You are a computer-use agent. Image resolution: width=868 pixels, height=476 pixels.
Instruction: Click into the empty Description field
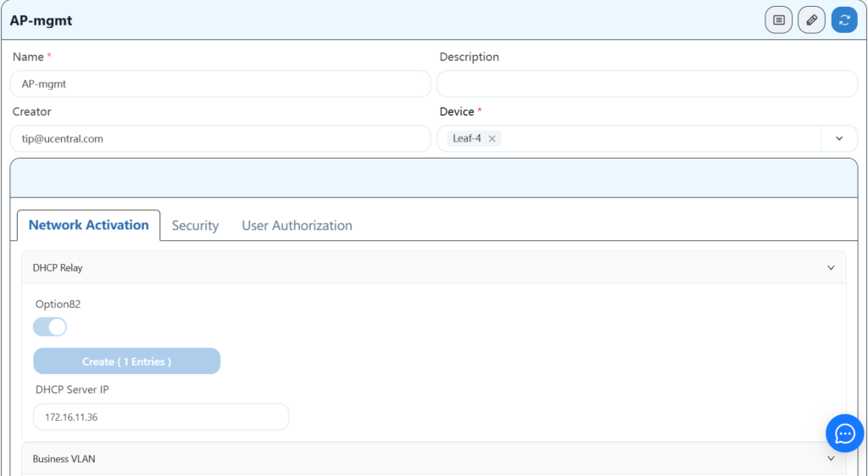point(647,84)
